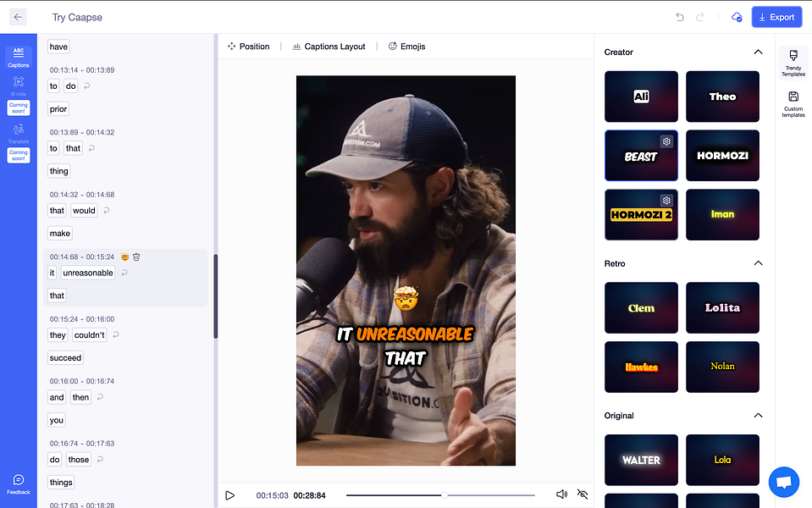812x508 pixels.
Task: Toggle captions visibility eye icon
Action: click(x=583, y=494)
